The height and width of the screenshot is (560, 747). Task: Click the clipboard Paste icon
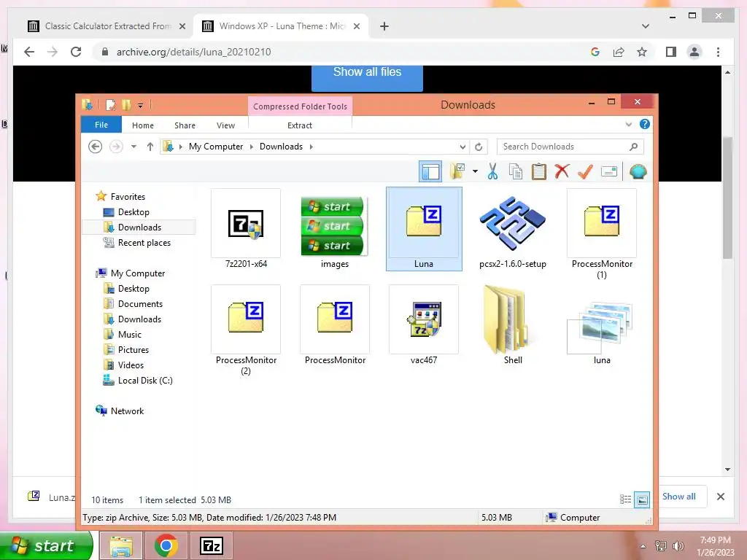click(539, 171)
